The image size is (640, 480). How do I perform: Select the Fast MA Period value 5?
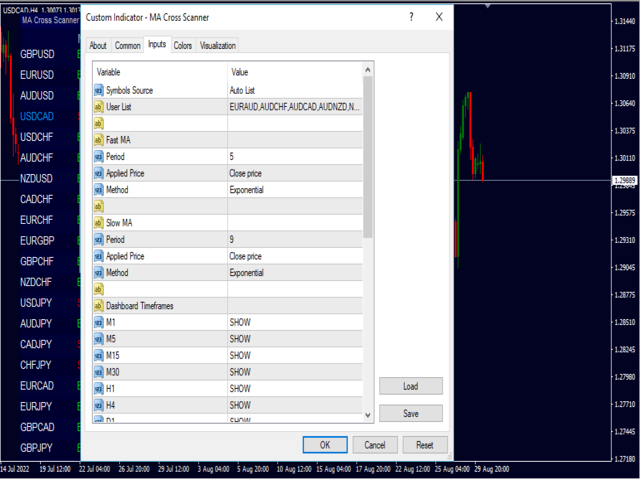(295, 157)
